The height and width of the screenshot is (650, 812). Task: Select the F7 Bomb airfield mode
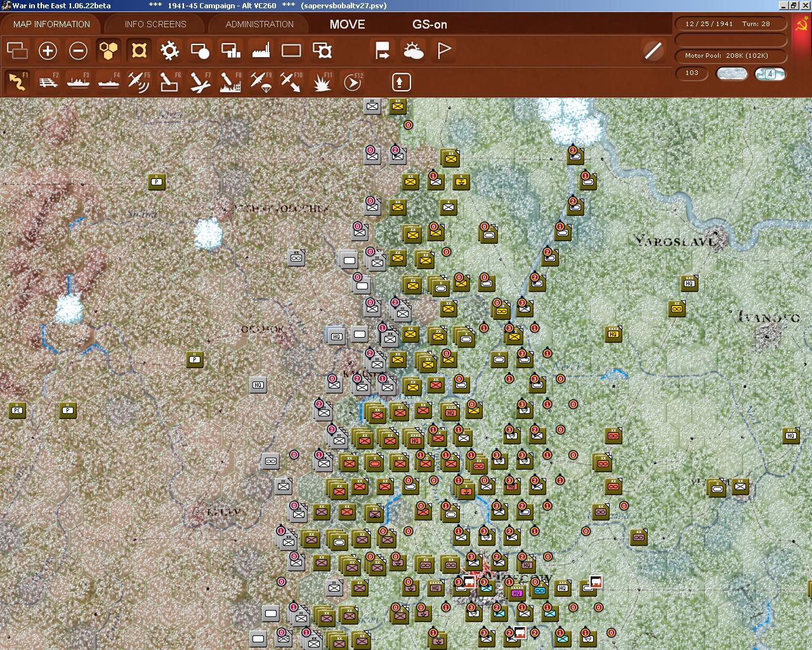(200, 82)
